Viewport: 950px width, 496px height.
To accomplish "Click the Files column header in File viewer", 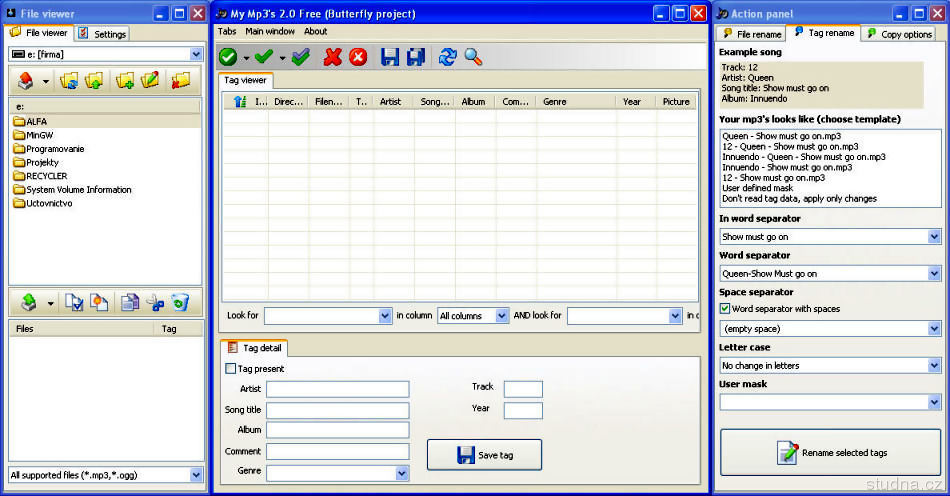I will (x=82, y=329).
